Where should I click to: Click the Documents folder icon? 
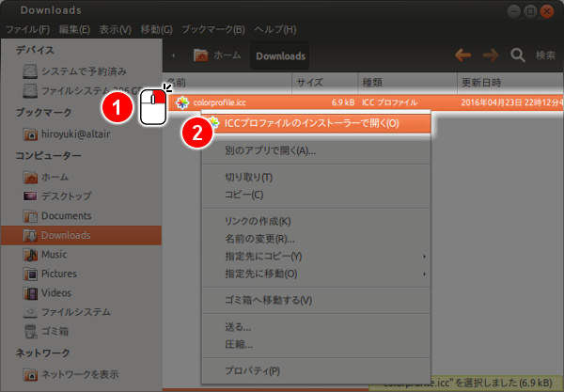click(31, 216)
